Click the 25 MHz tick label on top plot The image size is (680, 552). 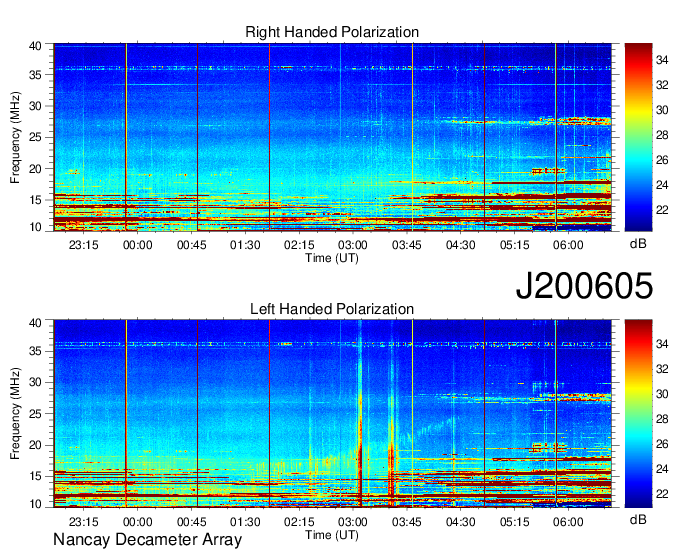[35, 137]
